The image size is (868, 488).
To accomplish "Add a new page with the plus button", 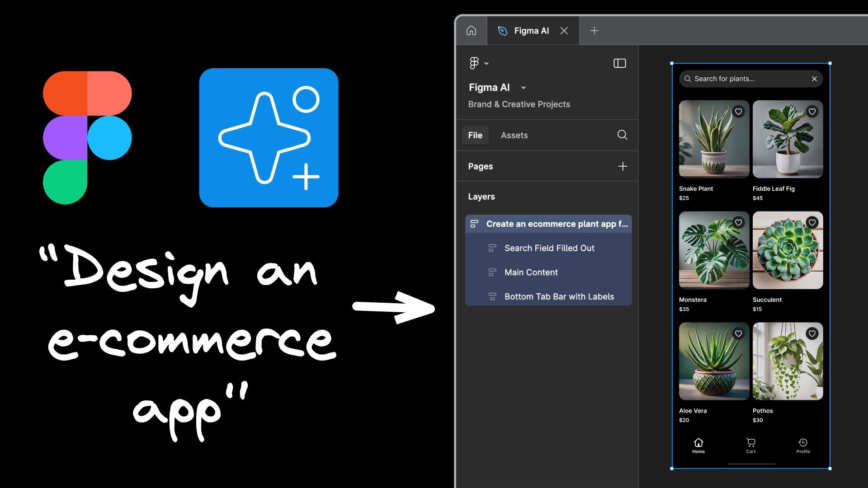I will (x=623, y=166).
